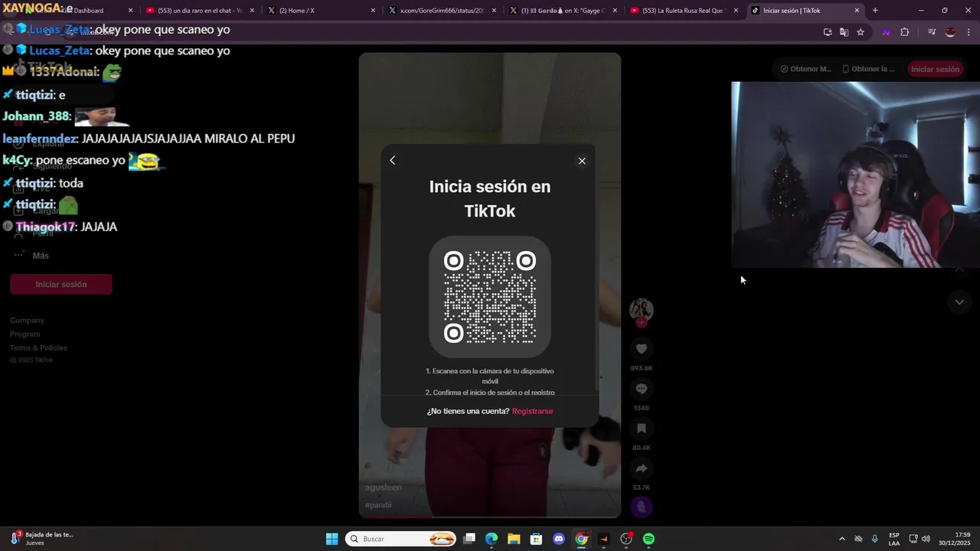Click the red Iniciar sesión sidebar button
Screen dimensions: 980x551
(61, 284)
